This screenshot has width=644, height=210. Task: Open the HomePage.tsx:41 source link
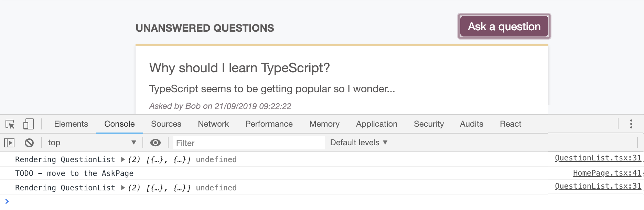[607, 173]
